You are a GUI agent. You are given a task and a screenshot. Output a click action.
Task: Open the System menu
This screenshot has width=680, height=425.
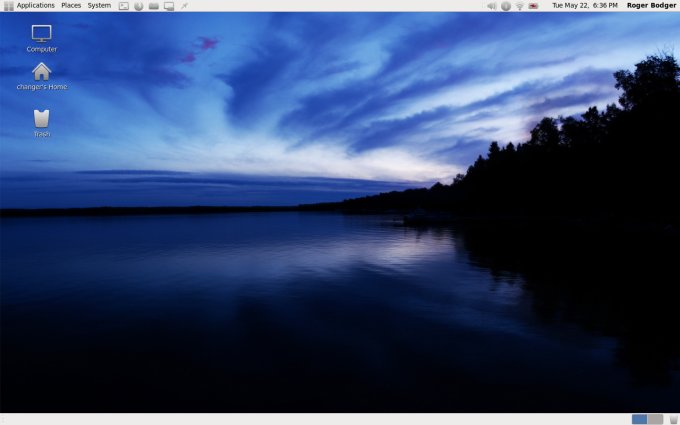(99, 6)
